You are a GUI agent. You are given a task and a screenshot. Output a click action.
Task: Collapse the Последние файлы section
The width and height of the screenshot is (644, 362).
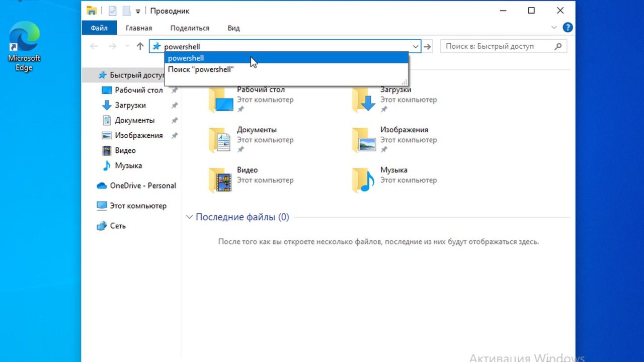point(189,217)
